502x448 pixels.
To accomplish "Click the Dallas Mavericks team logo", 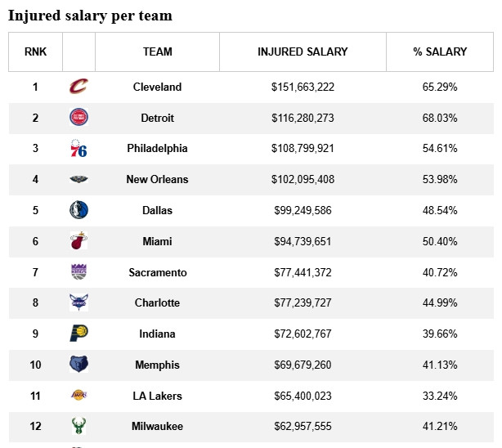I will 78,210.
